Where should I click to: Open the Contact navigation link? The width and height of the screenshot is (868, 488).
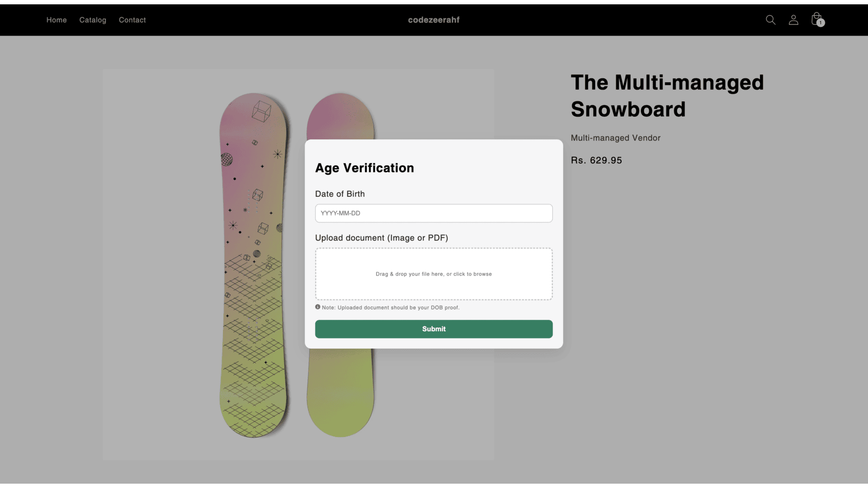(132, 20)
